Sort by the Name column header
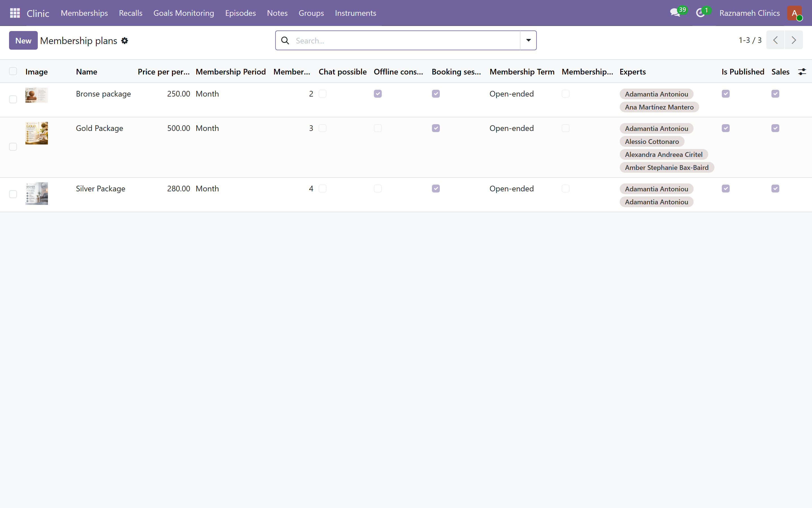 [87, 72]
